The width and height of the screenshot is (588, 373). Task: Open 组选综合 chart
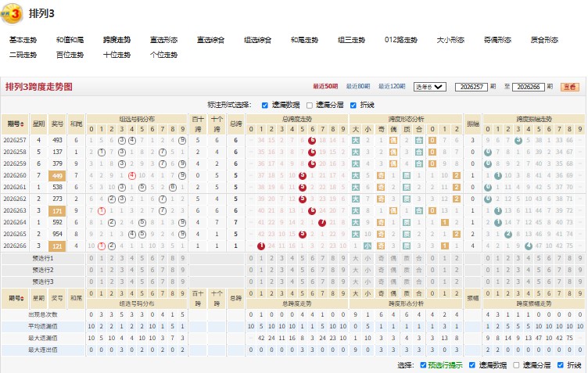tap(257, 40)
